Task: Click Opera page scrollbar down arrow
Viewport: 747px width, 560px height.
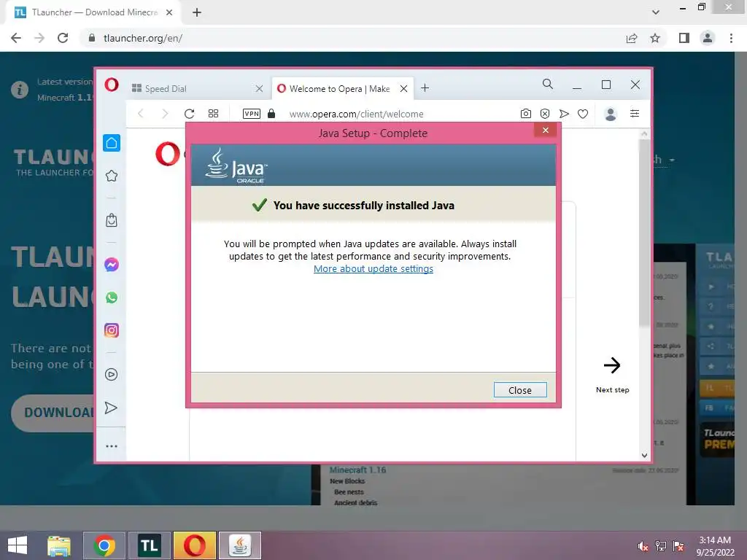Action: tap(644, 455)
